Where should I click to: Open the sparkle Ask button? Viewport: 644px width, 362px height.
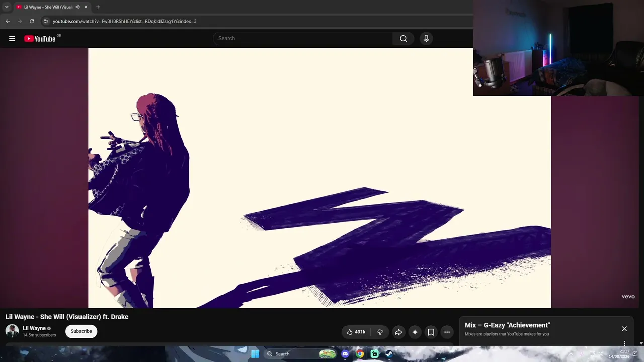coord(415,332)
